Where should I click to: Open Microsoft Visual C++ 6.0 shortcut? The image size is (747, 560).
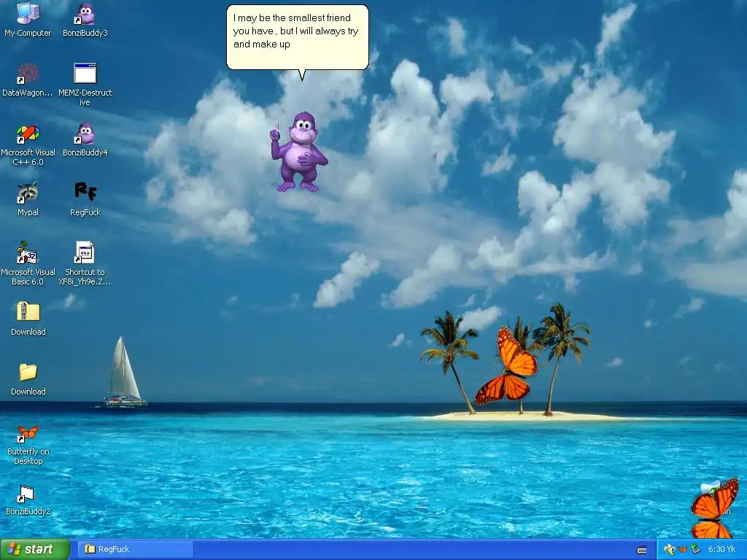(28, 144)
